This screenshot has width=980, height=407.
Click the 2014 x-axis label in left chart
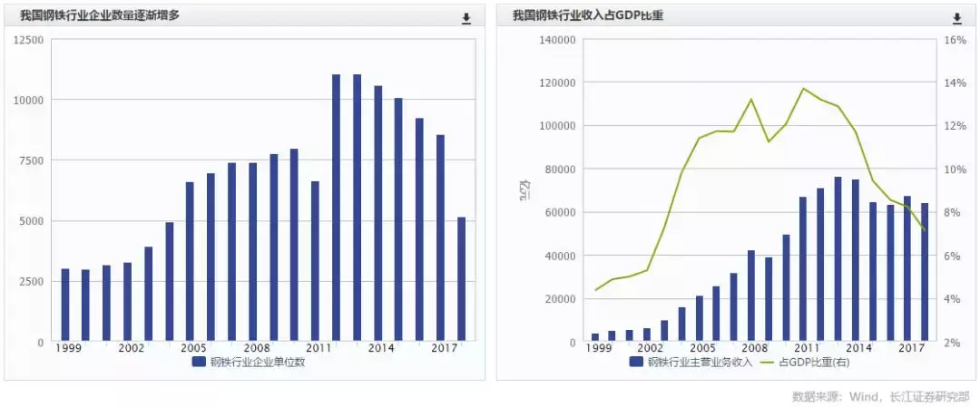coord(380,348)
